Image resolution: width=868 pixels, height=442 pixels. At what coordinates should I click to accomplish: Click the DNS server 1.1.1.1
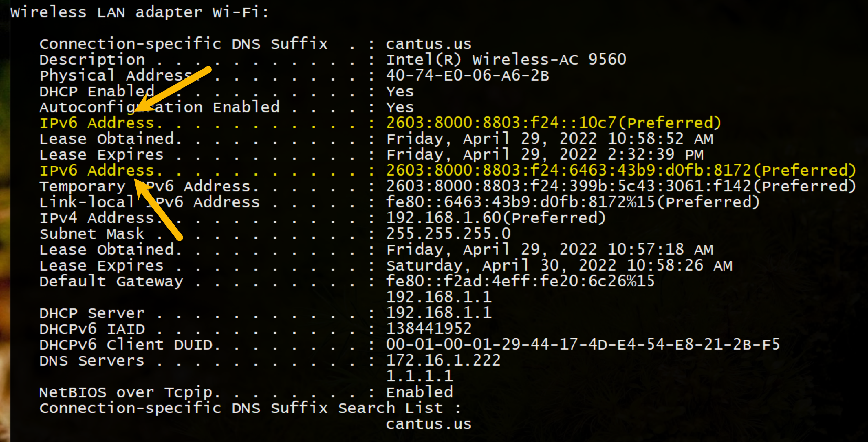pos(420,376)
